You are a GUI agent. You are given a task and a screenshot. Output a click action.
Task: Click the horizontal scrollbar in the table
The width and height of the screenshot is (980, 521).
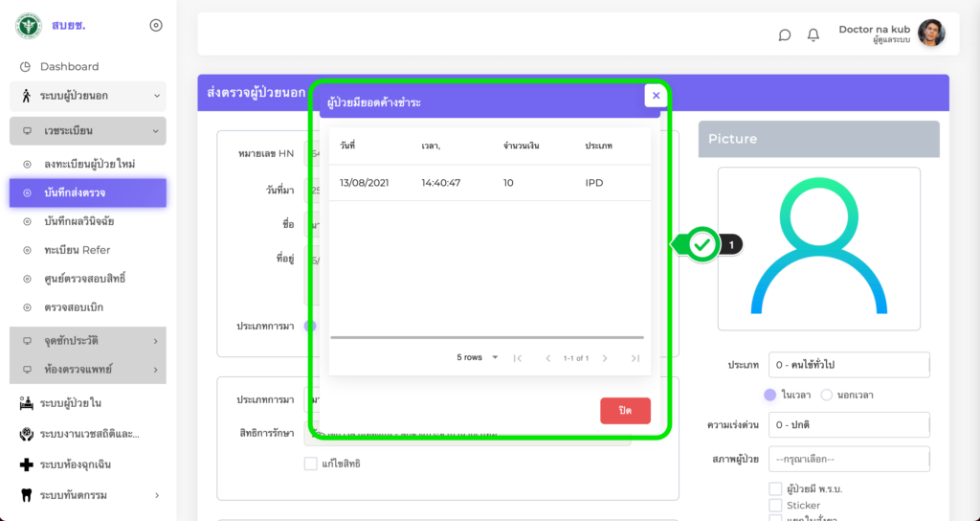pos(487,337)
